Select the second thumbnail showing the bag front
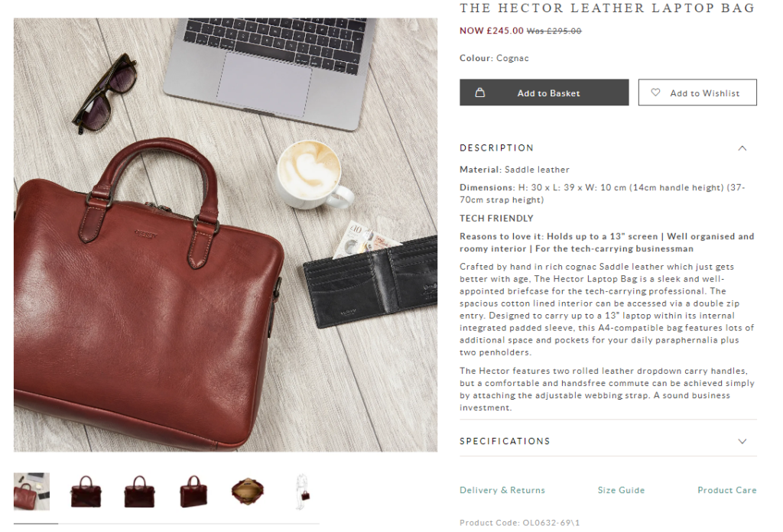Image resolution: width=783 pixels, height=532 pixels. [86, 491]
